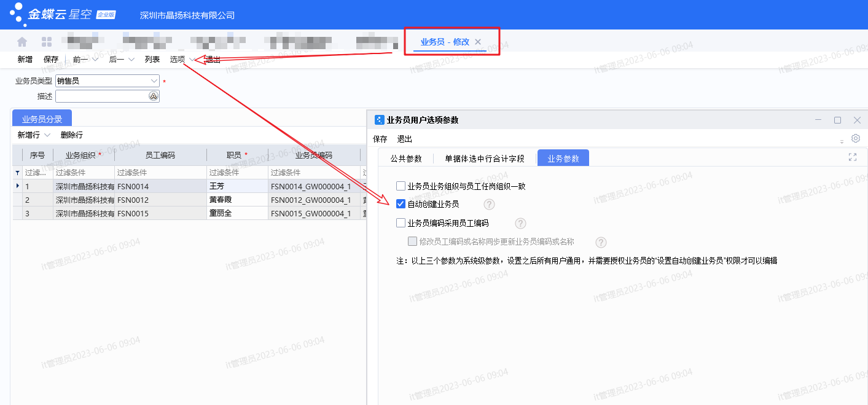Select staff name cell 童丽全
This screenshot has height=405, width=868.
pos(237,213)
